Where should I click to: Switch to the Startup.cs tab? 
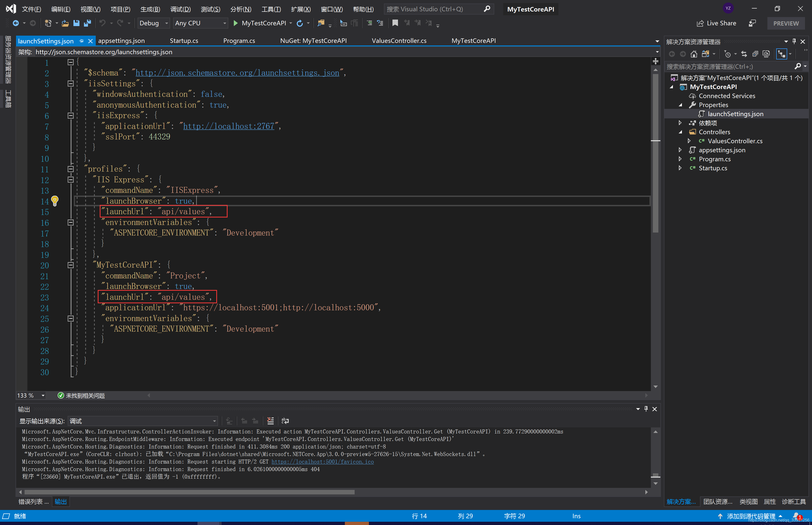(184, 41)
